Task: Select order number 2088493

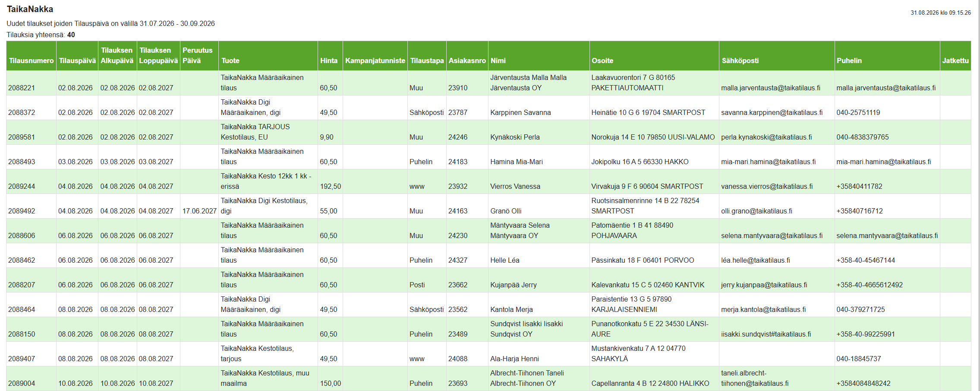Action: click(22, 162)
